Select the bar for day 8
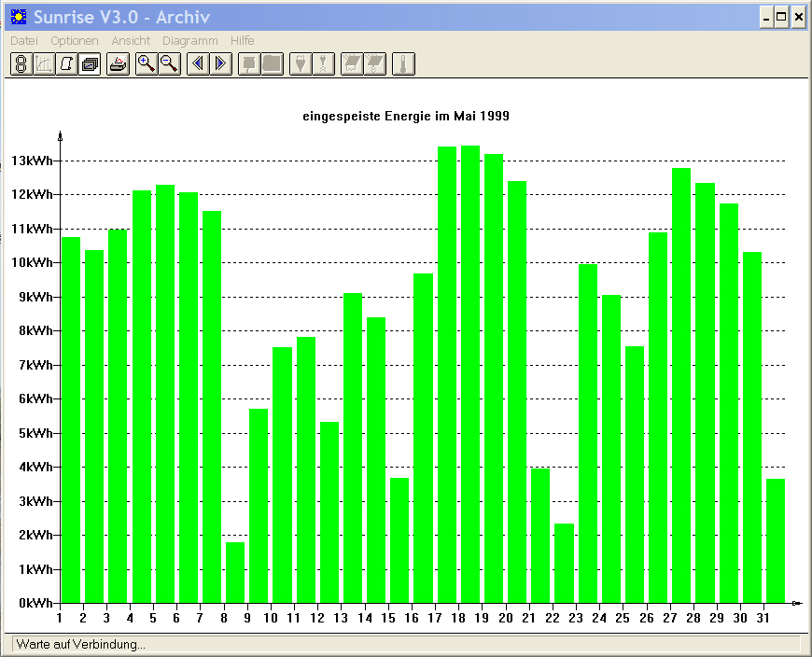The image size is (812, 657). [235, 573]
